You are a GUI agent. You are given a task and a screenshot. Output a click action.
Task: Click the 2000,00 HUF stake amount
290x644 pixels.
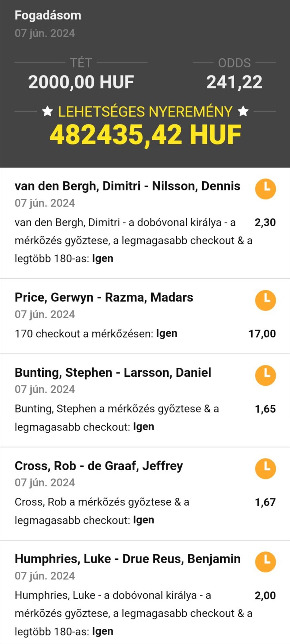81,82
